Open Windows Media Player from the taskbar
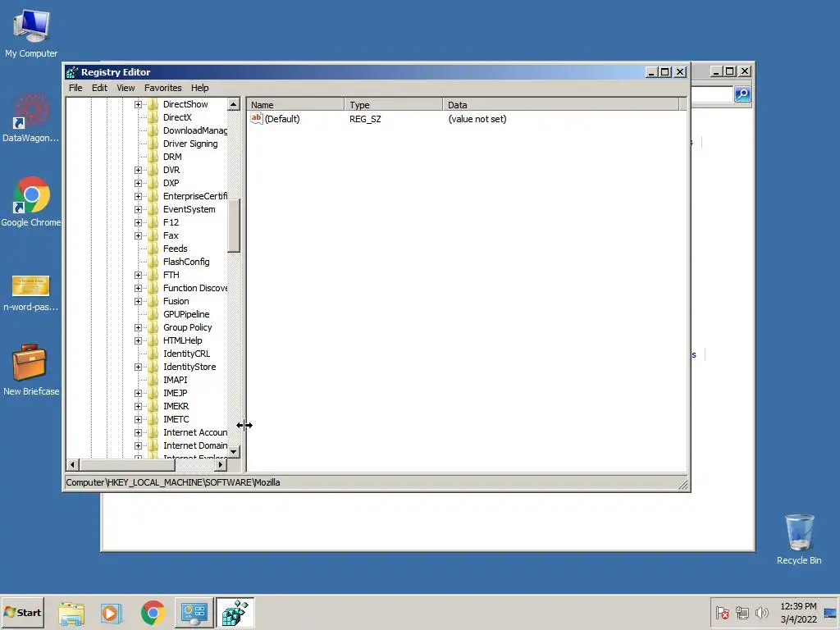 coord(112,613)
